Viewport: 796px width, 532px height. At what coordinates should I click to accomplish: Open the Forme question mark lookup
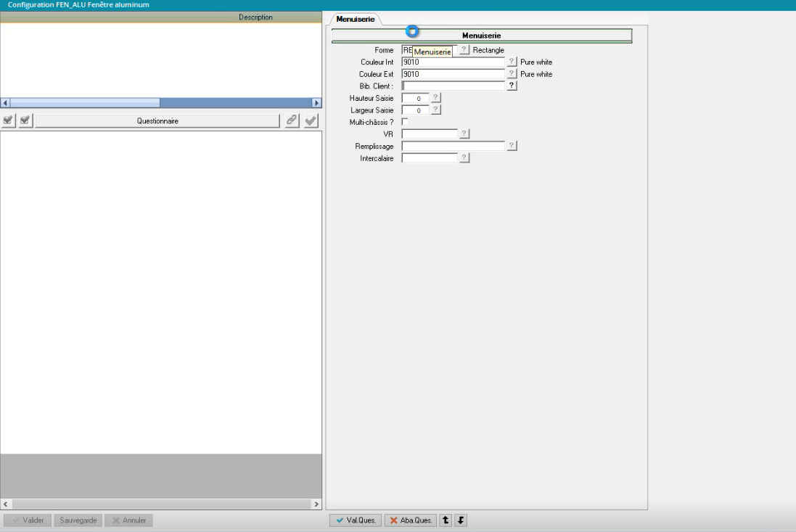click(464, 50)
